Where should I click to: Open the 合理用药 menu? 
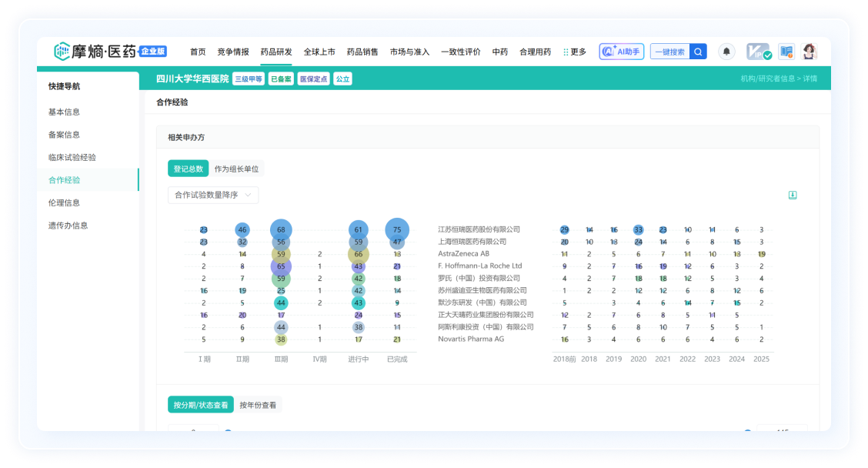(x=536, y=52)
